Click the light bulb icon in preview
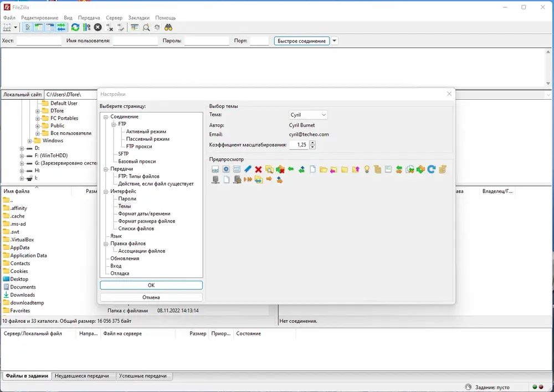 click(x=367, y=169)
